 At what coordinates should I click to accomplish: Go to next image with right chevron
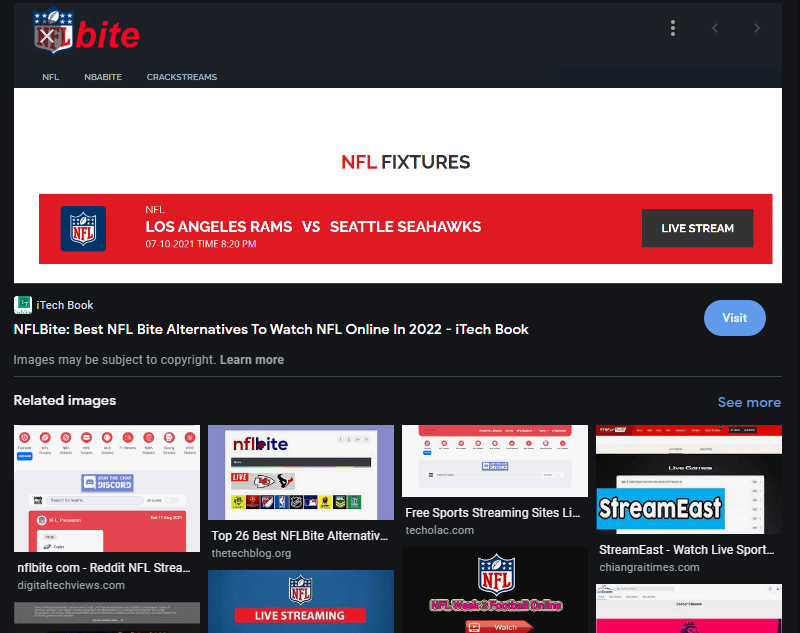click(757, 28)
